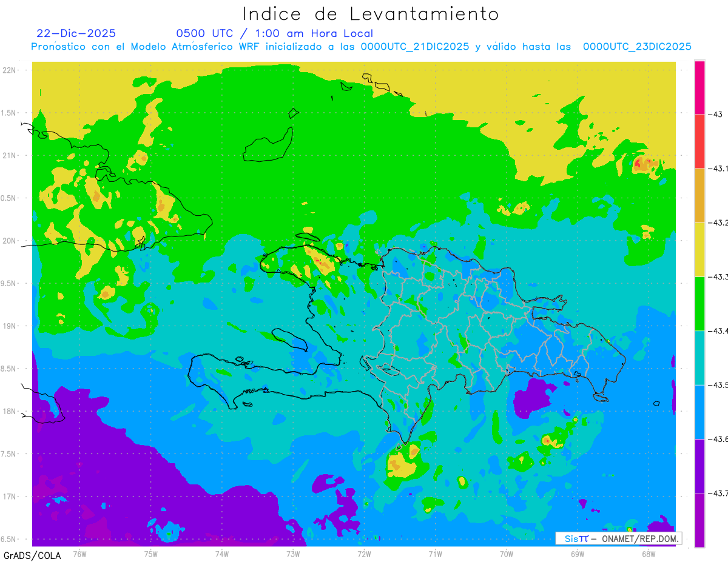The width and height of the screenshot is (728, 562).
Task: Click the '17N' latitude label
Action: click(9, 497)
